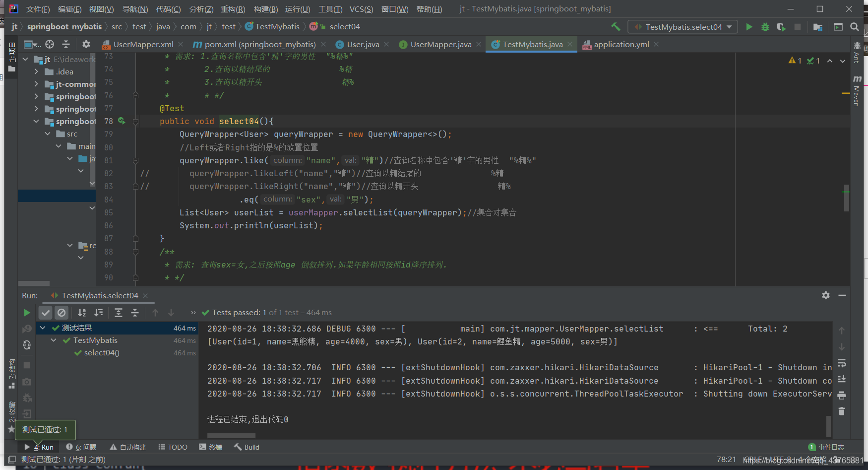This screenshot has height=470, width=868.
Task: Open Search Everywhere magnifier icon
Action: tap(855, 27)
